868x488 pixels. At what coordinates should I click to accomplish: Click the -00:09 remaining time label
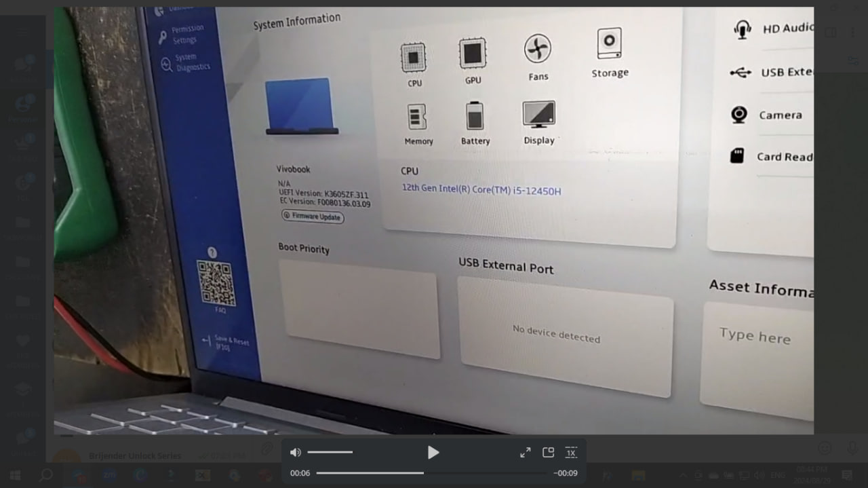pos(566,473)
